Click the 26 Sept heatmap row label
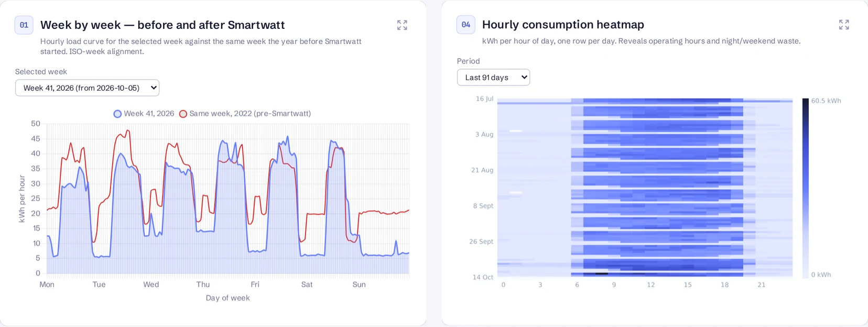The width and height of the screenshot is (868, 327). (481, 242)
